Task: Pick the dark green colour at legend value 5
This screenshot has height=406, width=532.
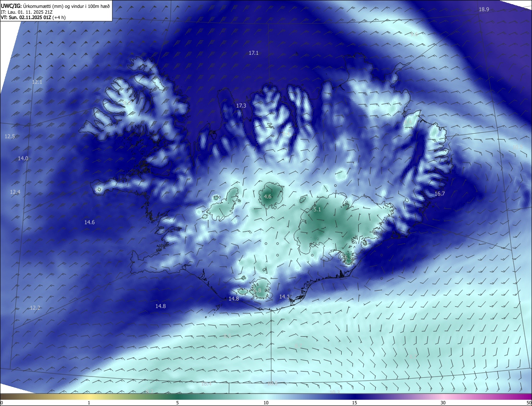Action: click(177, 396)
